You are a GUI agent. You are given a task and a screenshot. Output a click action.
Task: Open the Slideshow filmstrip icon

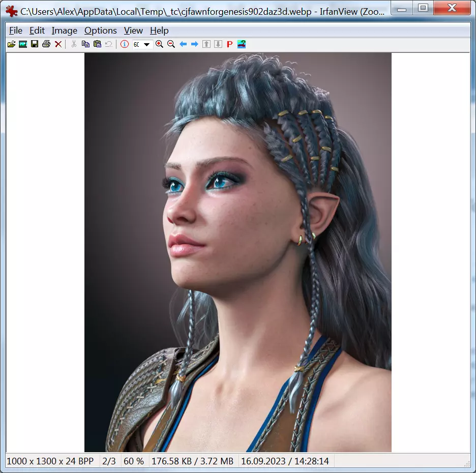(23, 44)
